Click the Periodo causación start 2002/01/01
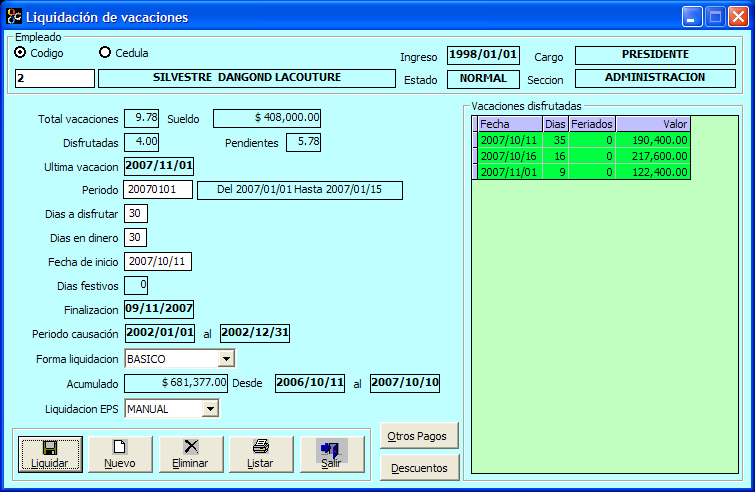Image resolution: width=755 pixels, height=492 pixels. coord(160,333)
